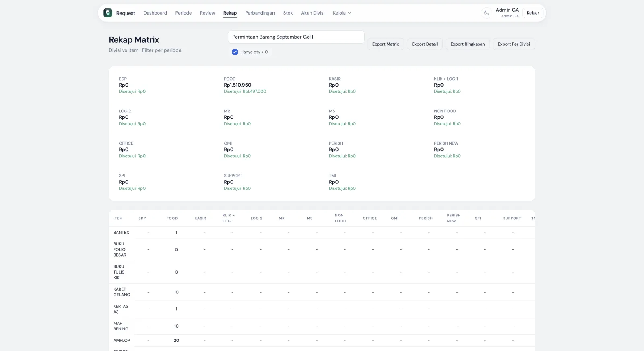Image resolution: width=644 pixels, height=351 pixels.
Task: Expand the Kelola dropdown menu
Action: pos(342,13)
